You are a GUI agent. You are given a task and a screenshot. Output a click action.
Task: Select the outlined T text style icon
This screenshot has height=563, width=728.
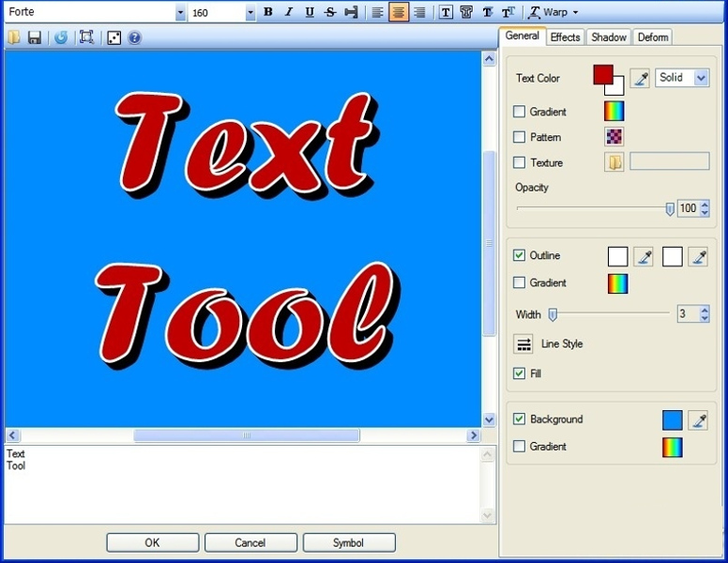tap(466, 12)
